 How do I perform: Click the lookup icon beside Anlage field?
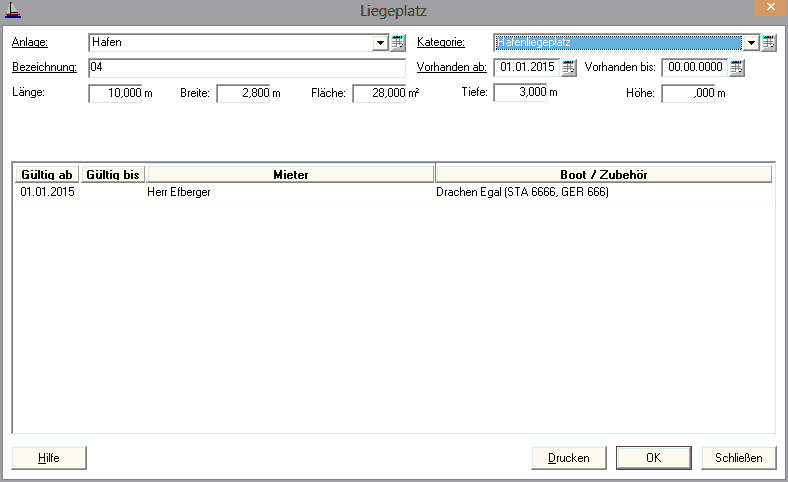coord(397,43)
